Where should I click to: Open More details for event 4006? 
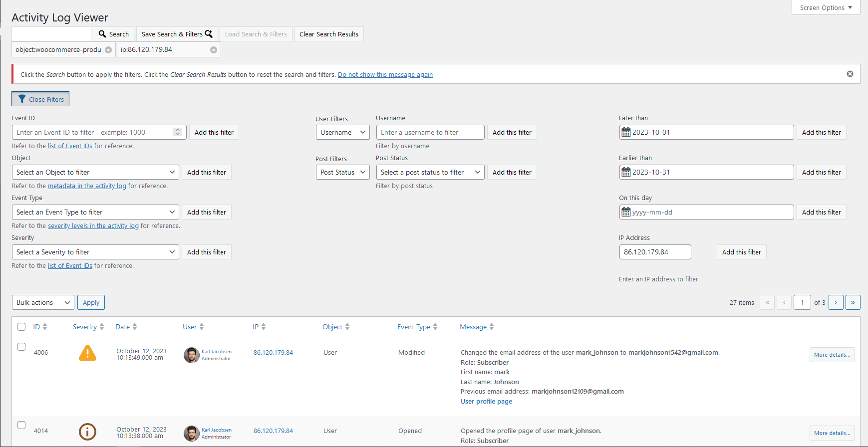[832, 355]
